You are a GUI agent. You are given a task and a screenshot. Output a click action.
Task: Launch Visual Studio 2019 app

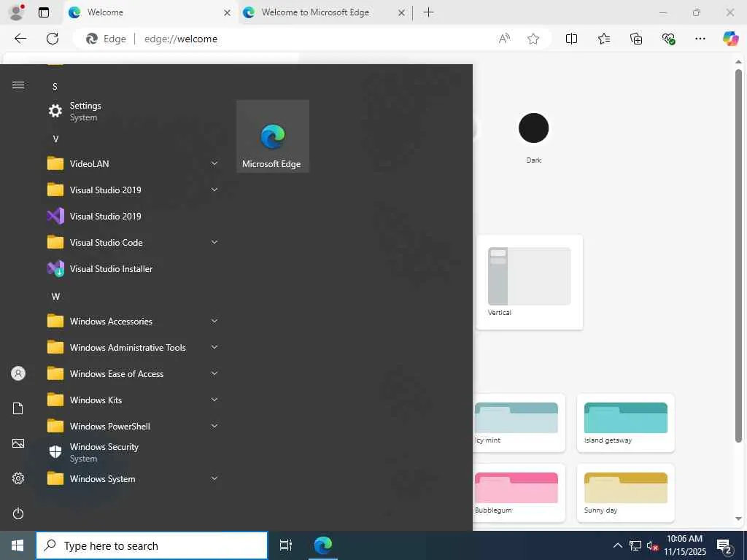coord(133,216)
